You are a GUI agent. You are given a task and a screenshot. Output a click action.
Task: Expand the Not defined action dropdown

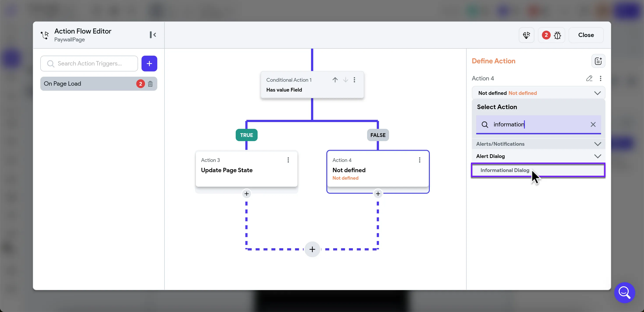click(597, 93)
